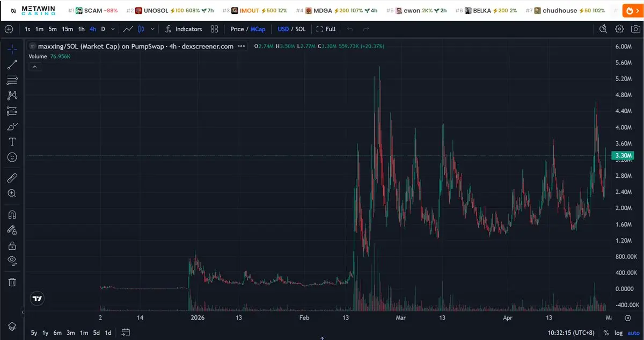644x340 pixels.
Task: Open the Fibonacci retracement tools
Action: [x=12, y=81]
